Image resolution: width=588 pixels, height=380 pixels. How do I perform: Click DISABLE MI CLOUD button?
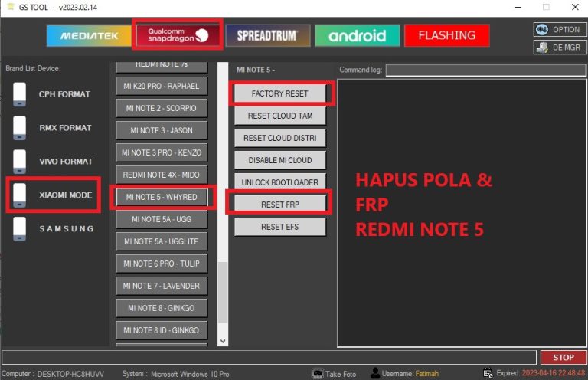279,160
